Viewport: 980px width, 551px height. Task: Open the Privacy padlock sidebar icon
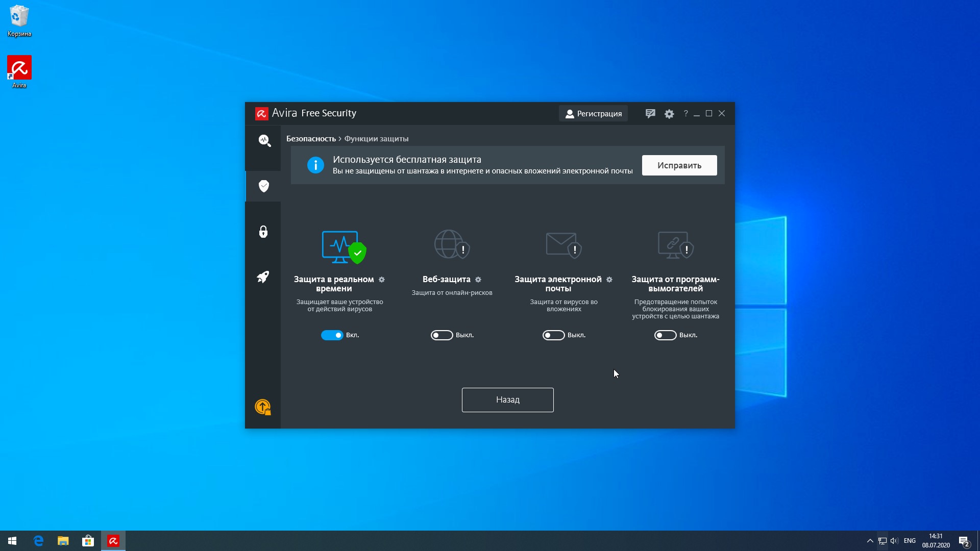coord(263,232)
